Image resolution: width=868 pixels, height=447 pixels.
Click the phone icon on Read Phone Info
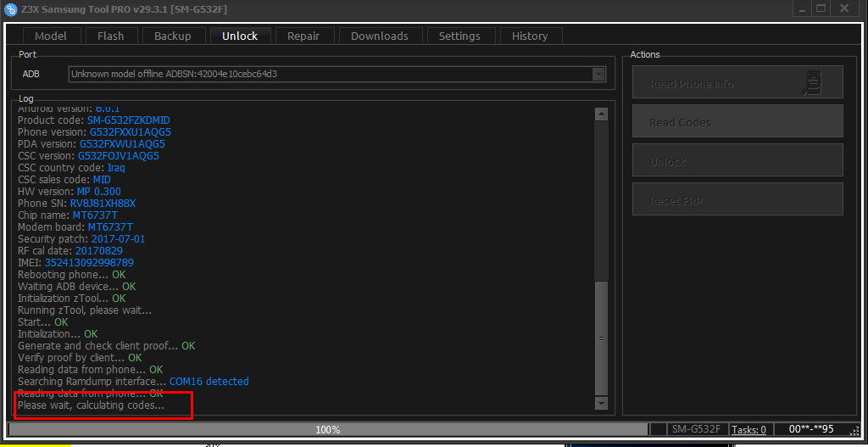813,82
